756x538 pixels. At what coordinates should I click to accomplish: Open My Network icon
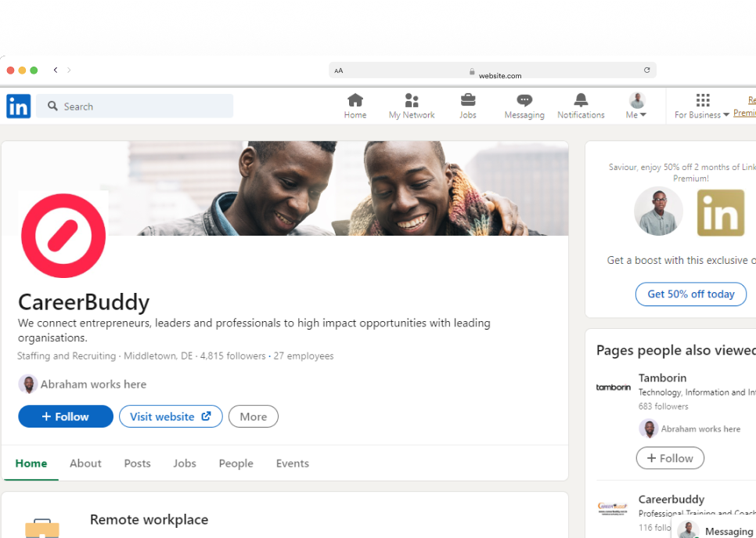412,100
